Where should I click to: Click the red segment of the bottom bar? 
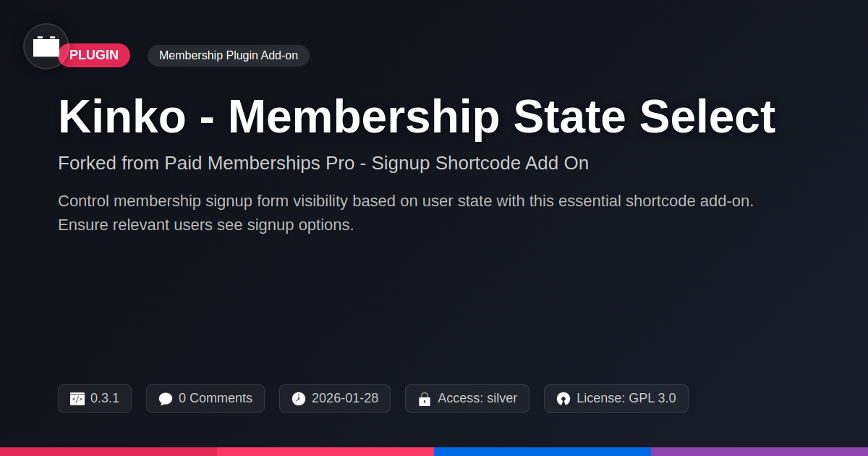[x=109, y=451]
